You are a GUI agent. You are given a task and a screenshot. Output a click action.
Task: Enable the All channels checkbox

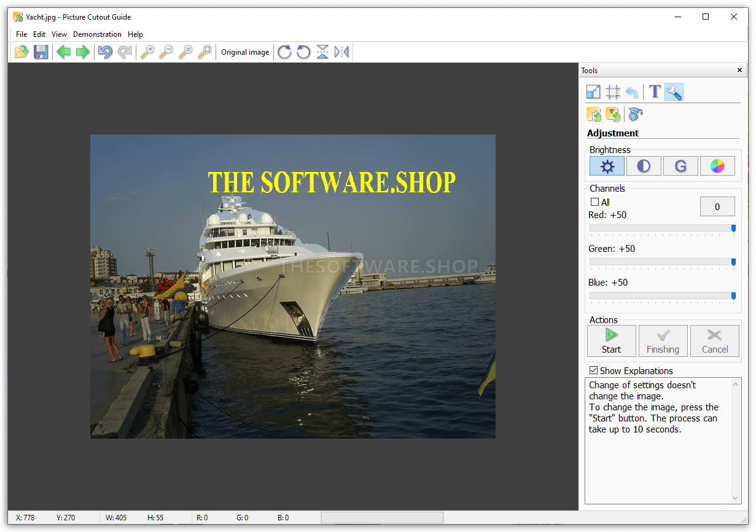pyautogui.click(x=594, y=202)
